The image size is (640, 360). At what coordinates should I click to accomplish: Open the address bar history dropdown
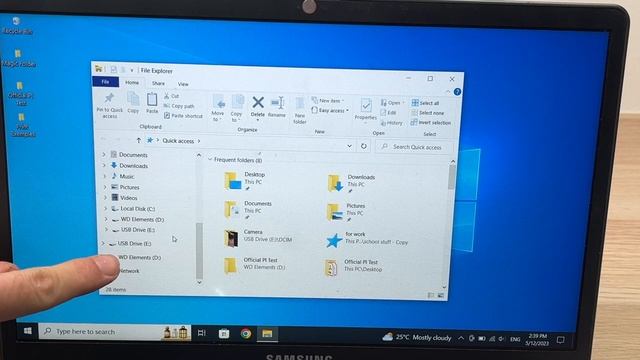[x=349, y=146]
